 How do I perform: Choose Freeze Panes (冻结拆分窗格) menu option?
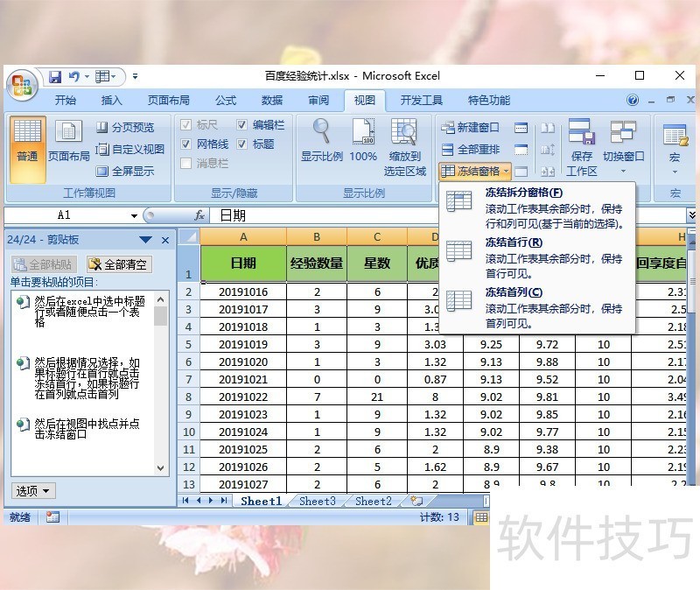tap(536, 208)
